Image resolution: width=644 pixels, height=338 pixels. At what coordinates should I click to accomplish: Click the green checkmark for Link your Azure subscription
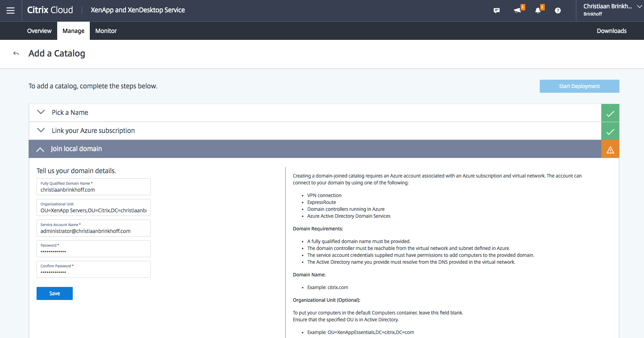tap(610, 131)
